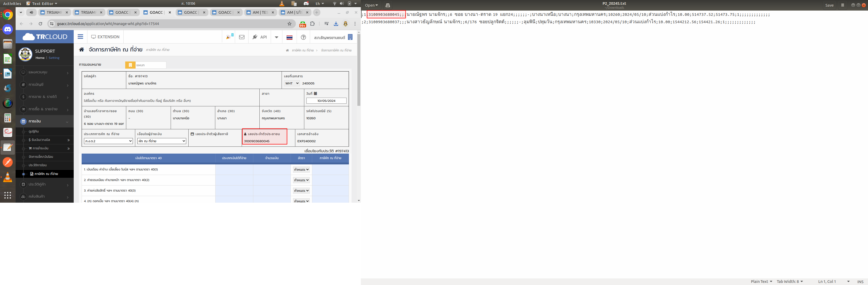Switch to the last AM | บริษัท browser tab
Screen dimensions: 868x285
click(x=295, y=12)
